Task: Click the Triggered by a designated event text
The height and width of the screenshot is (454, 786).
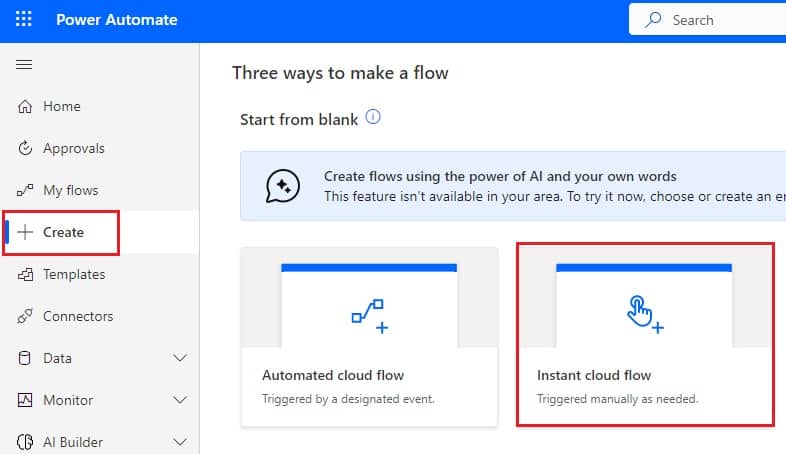Action: coord(348,399)
